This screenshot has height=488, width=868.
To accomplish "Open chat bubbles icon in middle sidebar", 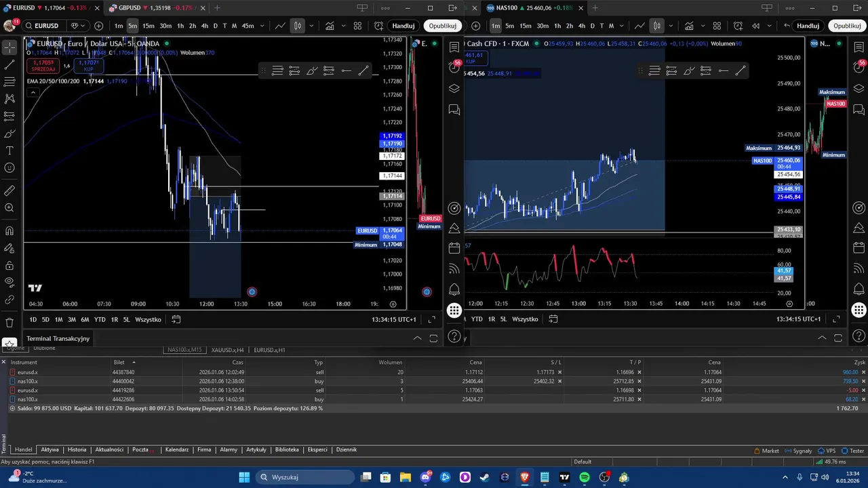I will [454, 109].
